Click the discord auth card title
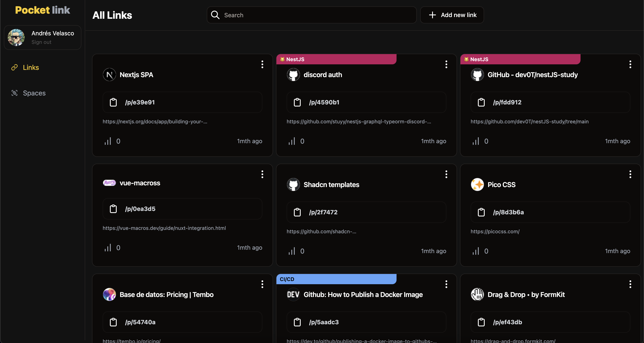 (x=323, y=75)
